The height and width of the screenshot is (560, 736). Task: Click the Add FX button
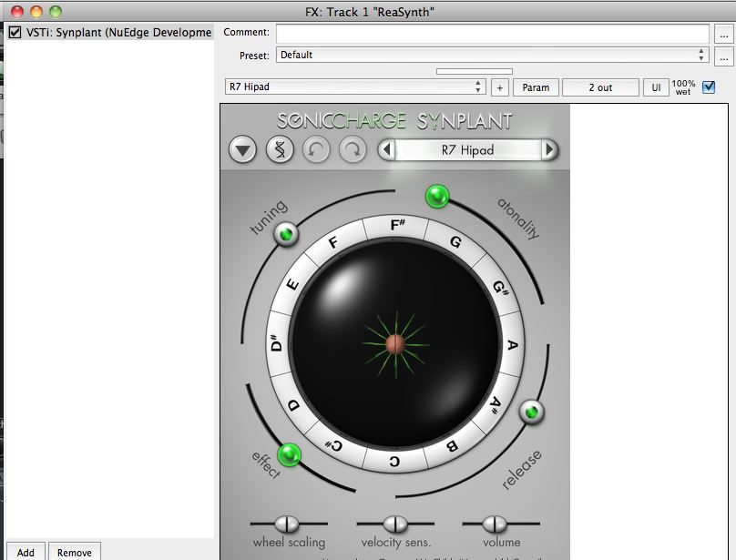point(26,552)
